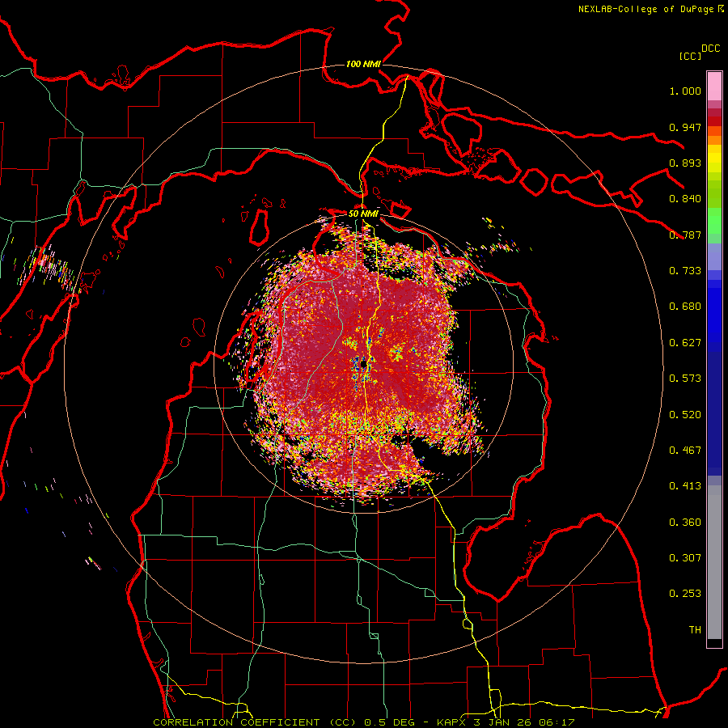Click the 0.733 scale value
Screen dimensions: 728x728
(685, 271)
